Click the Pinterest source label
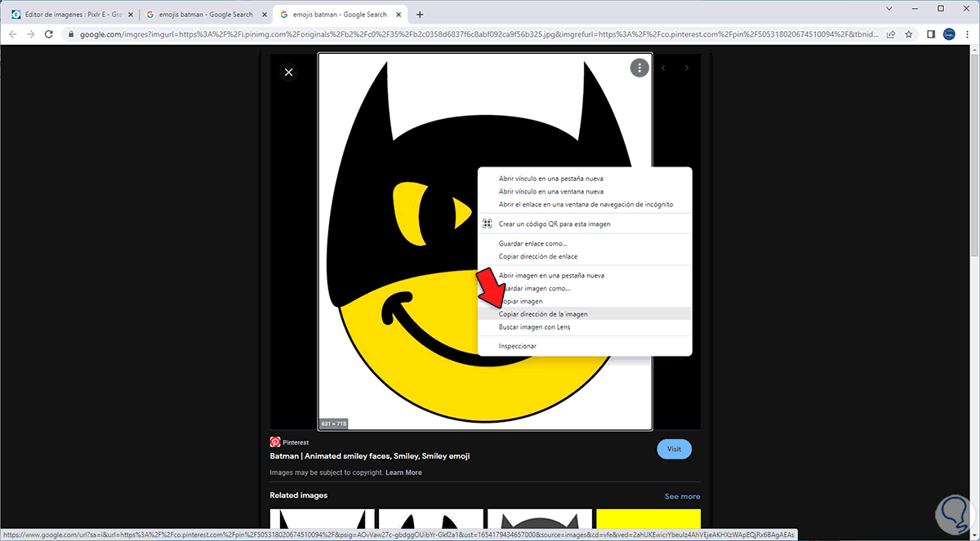The height and width of the screenshot is (541, 980). [295, 441]
